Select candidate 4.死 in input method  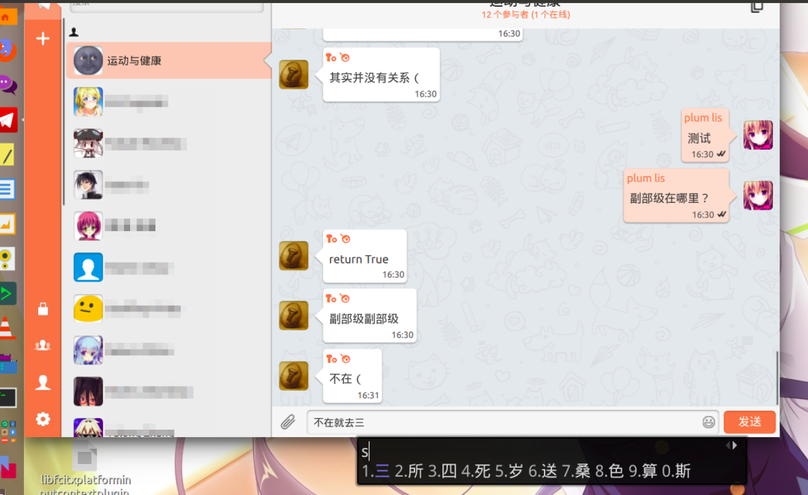click(x=476, y=471)
